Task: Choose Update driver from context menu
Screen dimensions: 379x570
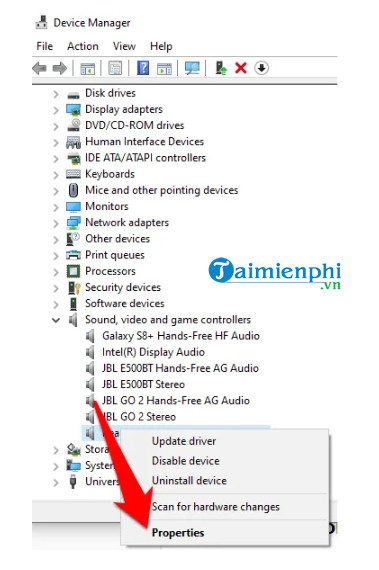Action: click(x=184, y=441)
